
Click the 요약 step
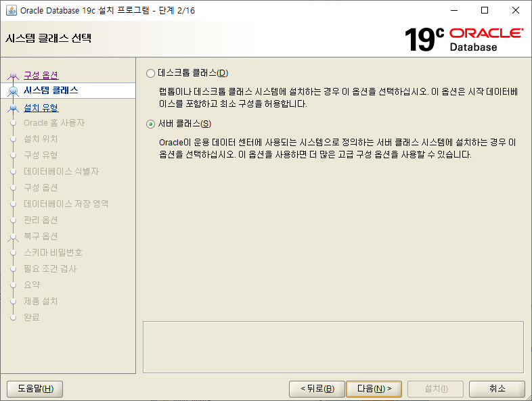click(x=32, y=285)
